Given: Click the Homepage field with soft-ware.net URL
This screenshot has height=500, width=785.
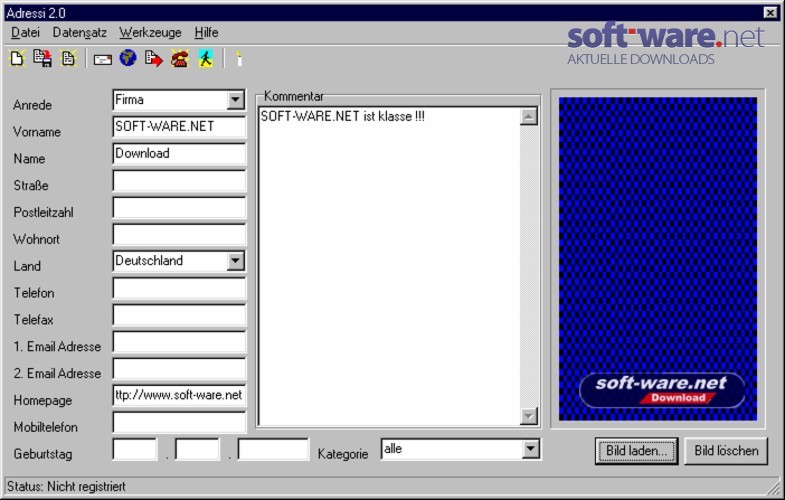Looking at the screenshot, I should [179, 395].
